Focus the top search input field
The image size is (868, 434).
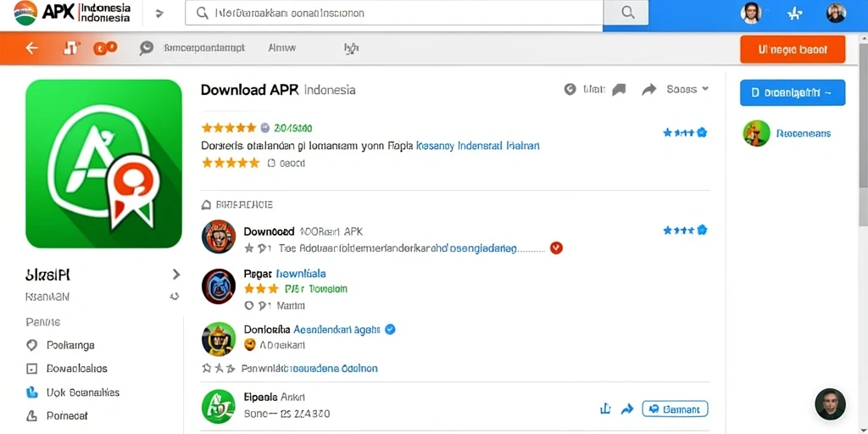pyautogui.click(x=394, y=13)
